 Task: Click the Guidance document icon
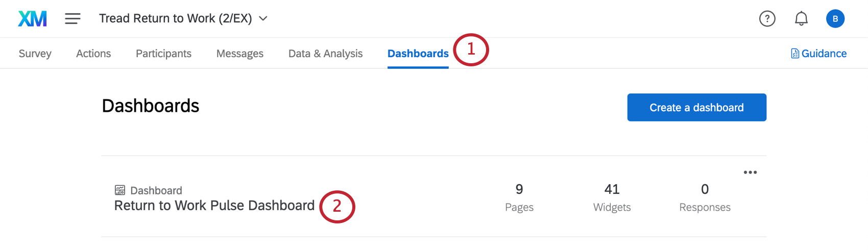pos(795,54)
